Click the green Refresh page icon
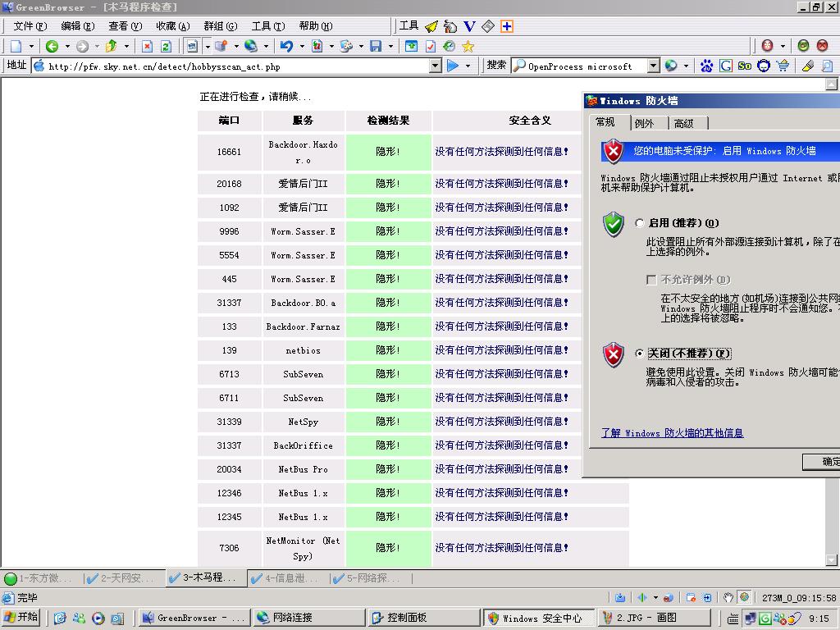Viewport: 840px width, 630px height. click(166, 47)
